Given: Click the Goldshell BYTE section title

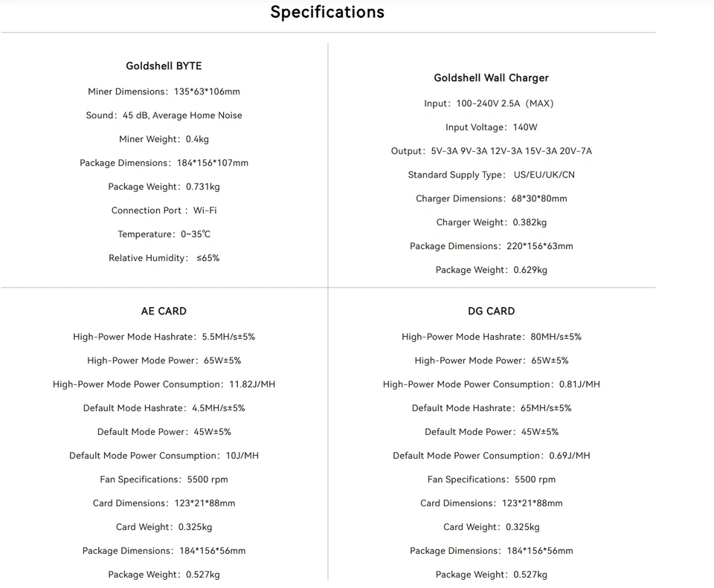Looking at the screenshot, I should [164, 66].
